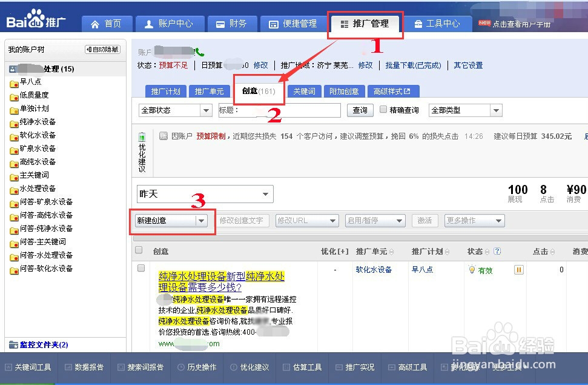Open the 启用/暂停 dropdown

point(375,221)
